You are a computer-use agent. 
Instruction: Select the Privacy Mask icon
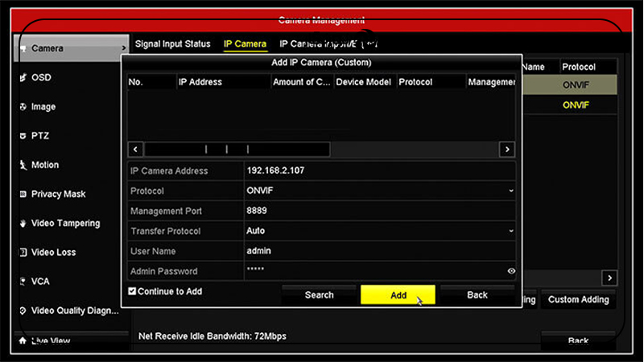[23, 195]
